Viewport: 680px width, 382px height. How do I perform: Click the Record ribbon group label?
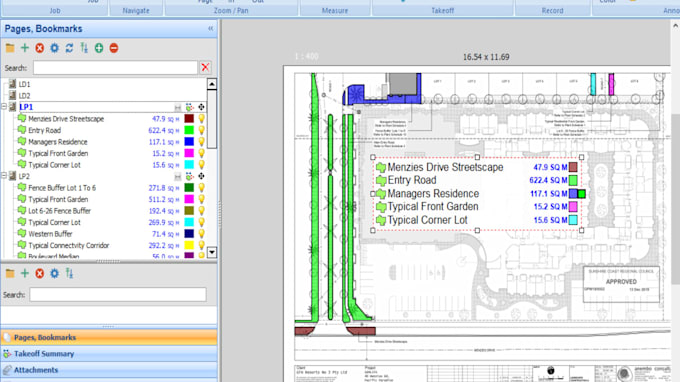click(x=552, y=10)
